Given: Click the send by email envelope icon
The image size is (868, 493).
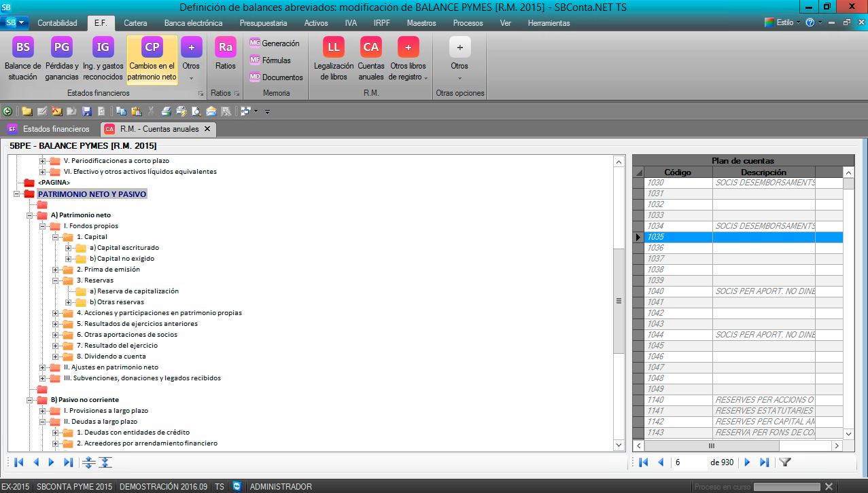Looking at the screenshot, I should pyautogui.click(x=211, y=111).
